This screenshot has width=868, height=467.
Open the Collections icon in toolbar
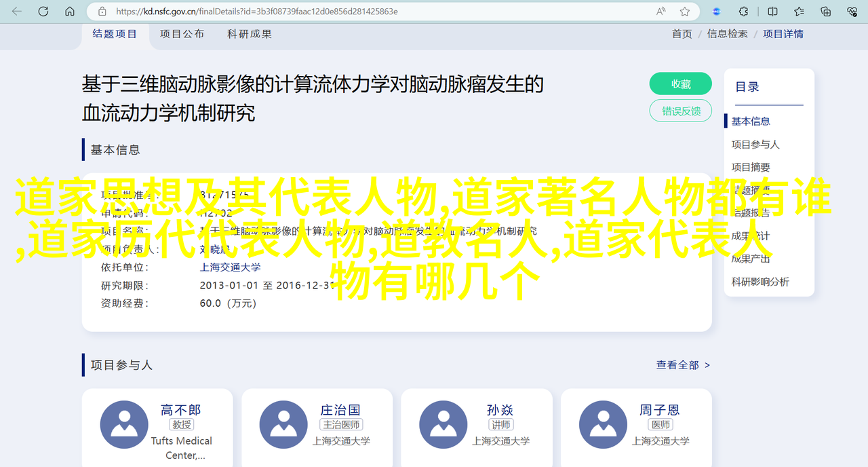[826, 12]
